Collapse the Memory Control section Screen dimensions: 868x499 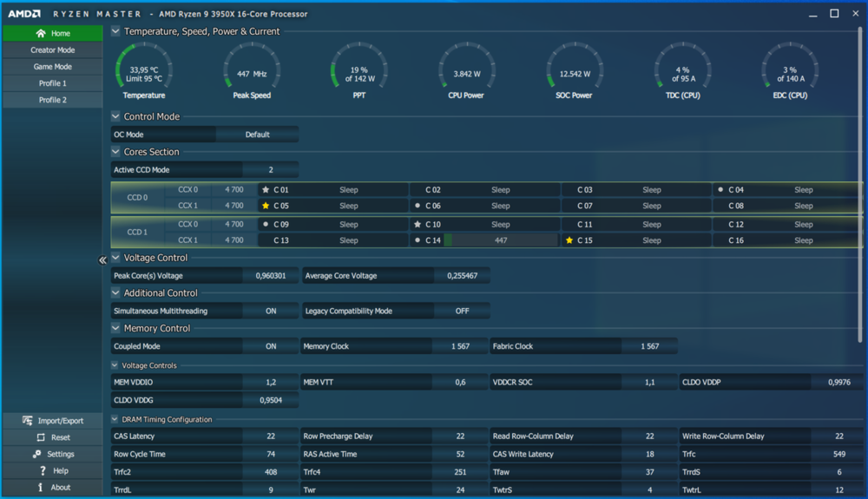point(115,328)
